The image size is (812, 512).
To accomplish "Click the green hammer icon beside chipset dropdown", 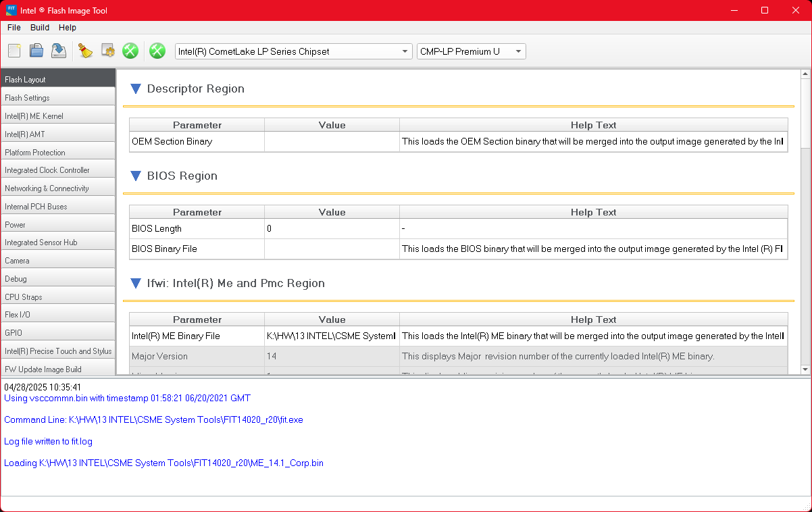I will pos(157,51).
